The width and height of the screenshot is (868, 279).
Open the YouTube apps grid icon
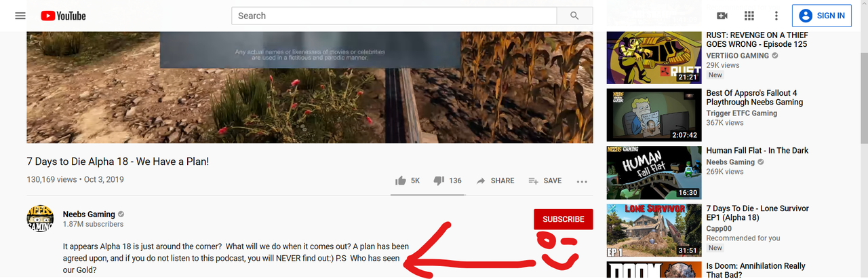749,16
